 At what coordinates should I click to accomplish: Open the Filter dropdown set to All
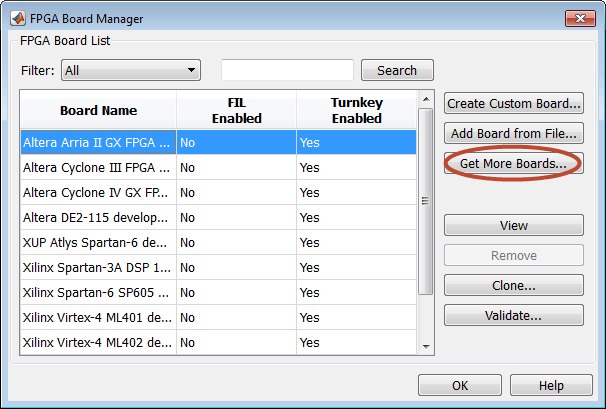coord(131,70)
